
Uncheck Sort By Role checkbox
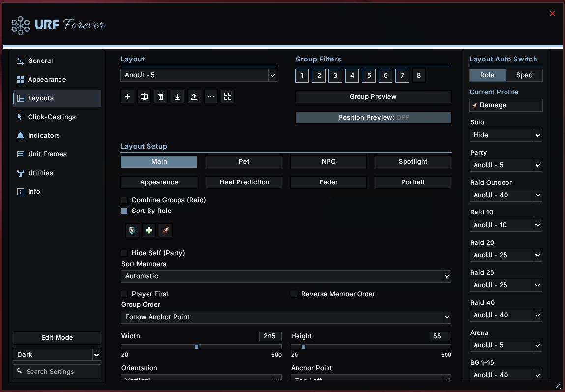(124, 211)
